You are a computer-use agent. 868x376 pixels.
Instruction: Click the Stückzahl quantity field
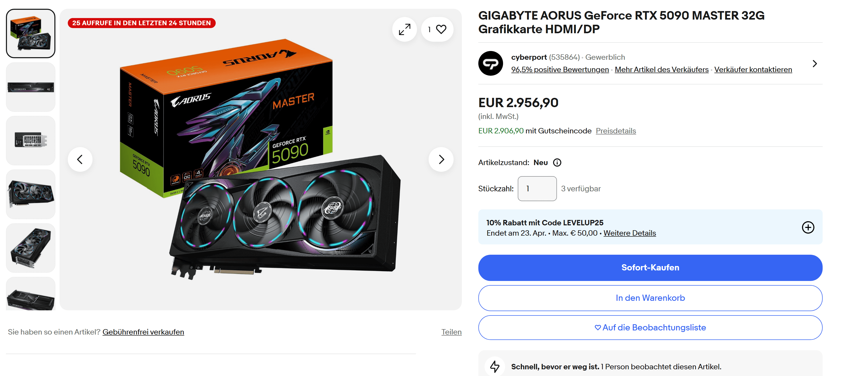click(537, 189)
